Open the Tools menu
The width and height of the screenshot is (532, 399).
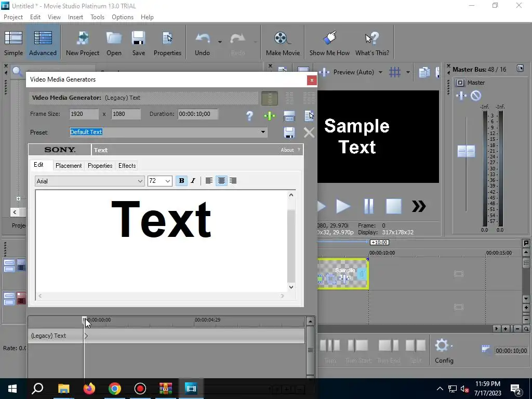tap(97, 17)
